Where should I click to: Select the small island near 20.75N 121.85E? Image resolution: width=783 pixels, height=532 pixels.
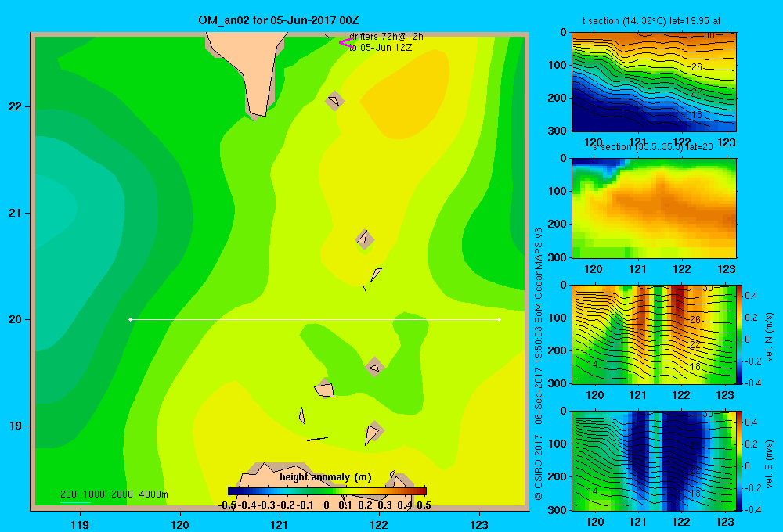tap(365, 239)
